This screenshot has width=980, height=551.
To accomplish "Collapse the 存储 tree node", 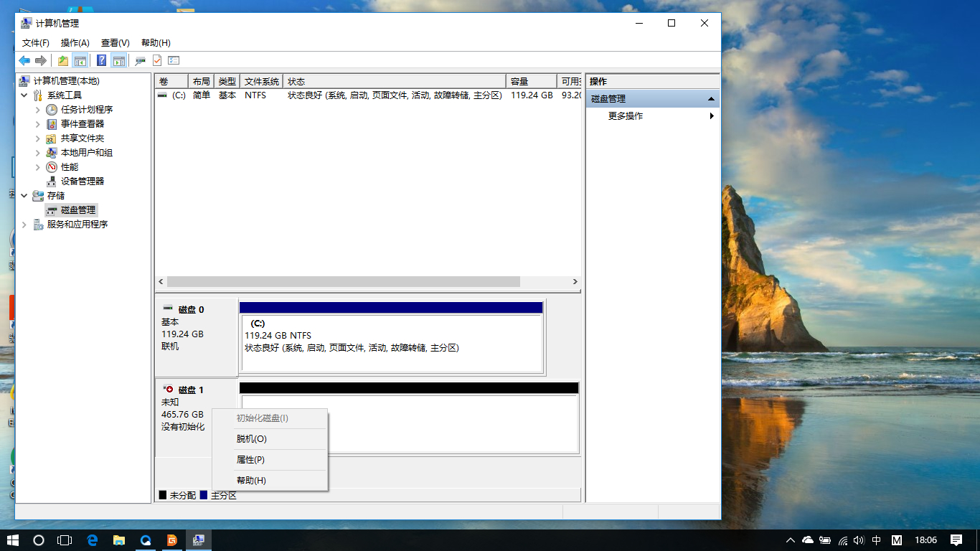I will tap(24, 196).
